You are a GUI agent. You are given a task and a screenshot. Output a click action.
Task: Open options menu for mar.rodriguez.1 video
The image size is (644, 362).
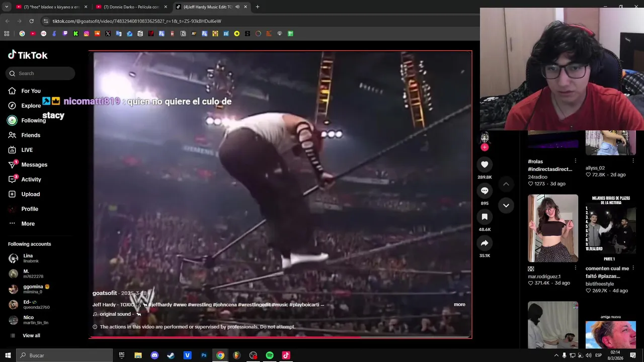pyautogui.click(x=576, y=268)
